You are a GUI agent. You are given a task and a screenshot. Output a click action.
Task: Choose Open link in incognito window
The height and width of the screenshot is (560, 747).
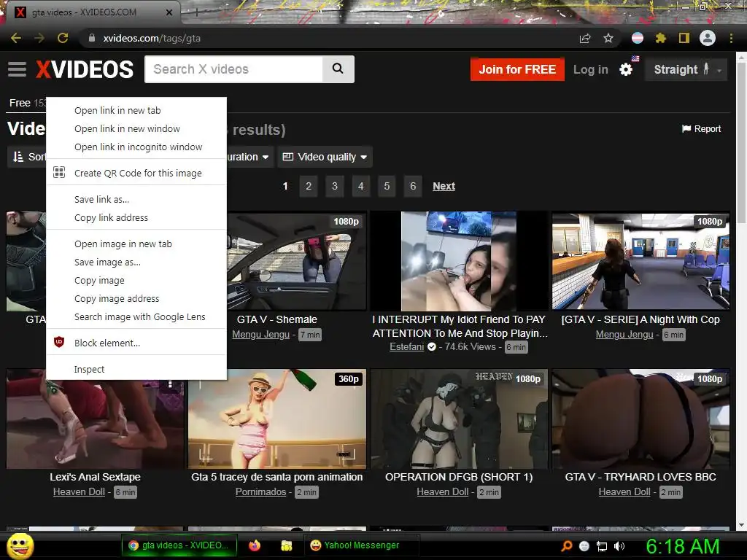[x=136, y=147]
